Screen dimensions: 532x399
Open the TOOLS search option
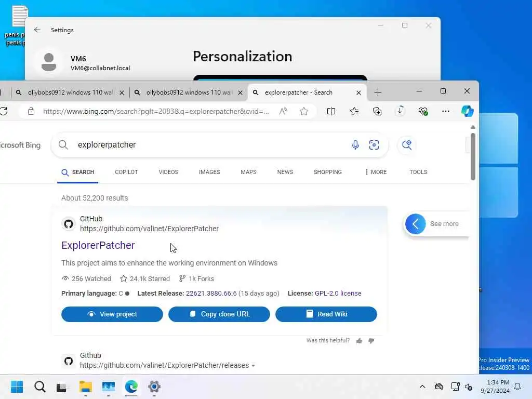point(418,172)
